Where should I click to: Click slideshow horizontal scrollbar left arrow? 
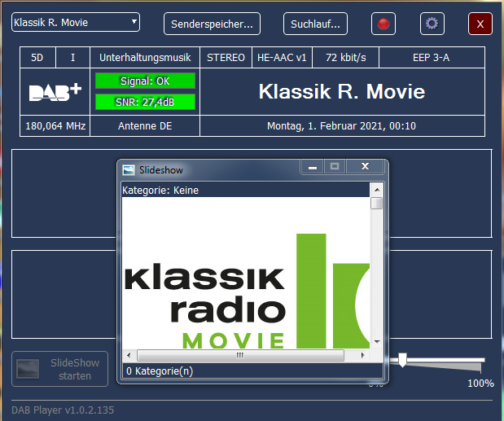pos(129,355)
